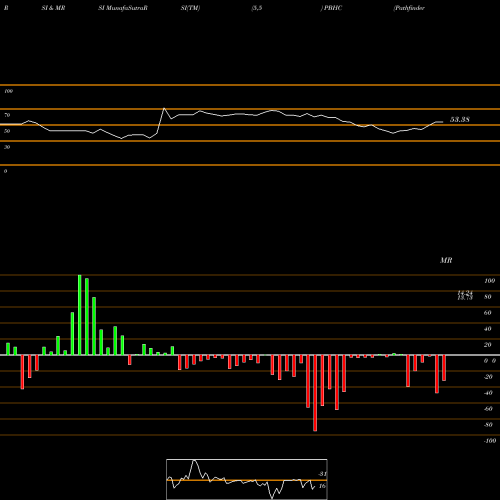Click the RSI line peak near 70
Screen dimensions: 500x500
pos(164,108)
